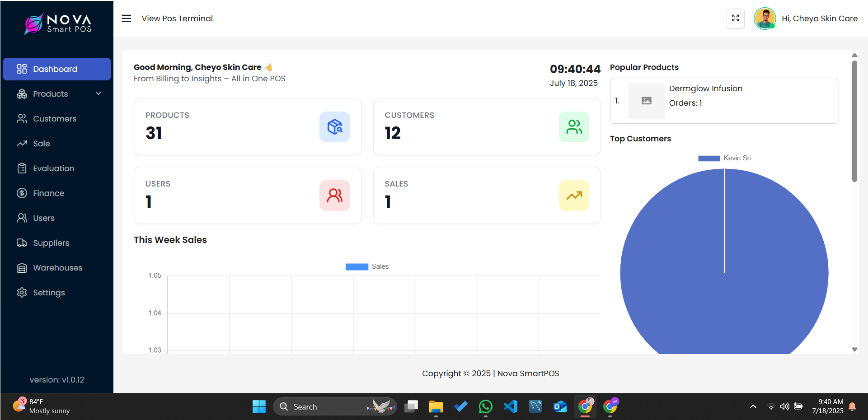868x420 pixels.
Task: Click the blue Products box icon
Action: [335, 127]
